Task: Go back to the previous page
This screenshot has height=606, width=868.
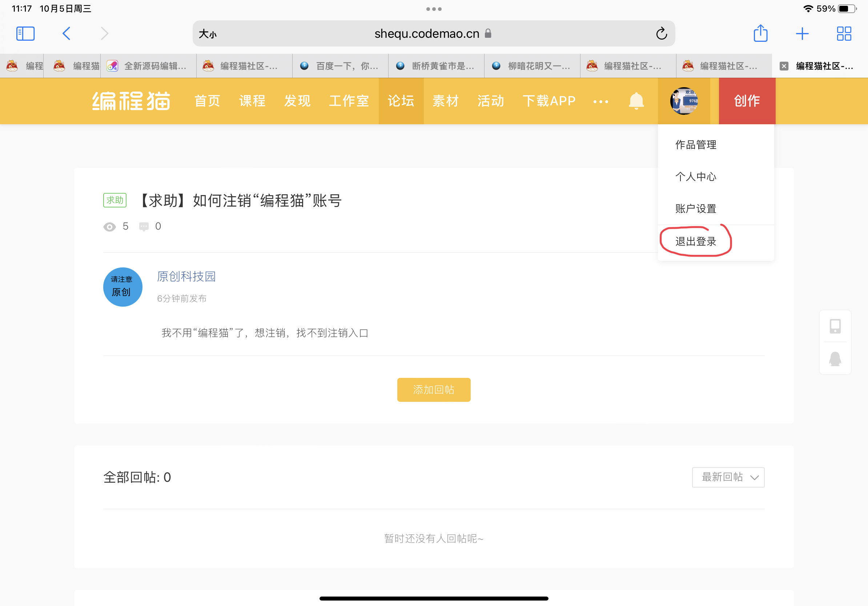Action: click(66, 34)
